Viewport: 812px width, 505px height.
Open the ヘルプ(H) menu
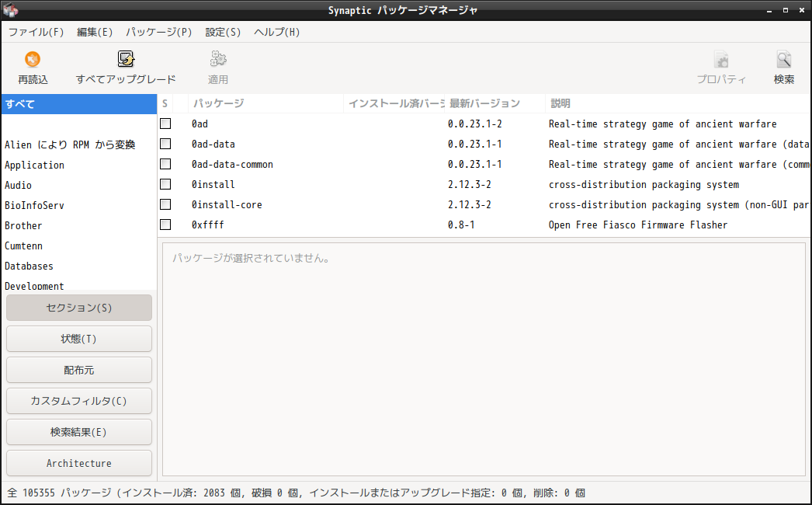(276, 32)
